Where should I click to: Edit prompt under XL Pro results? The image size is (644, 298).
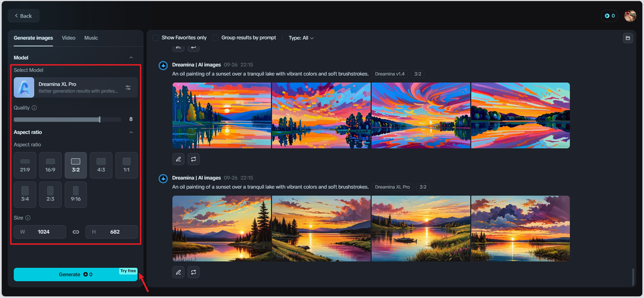coord(178,272)
